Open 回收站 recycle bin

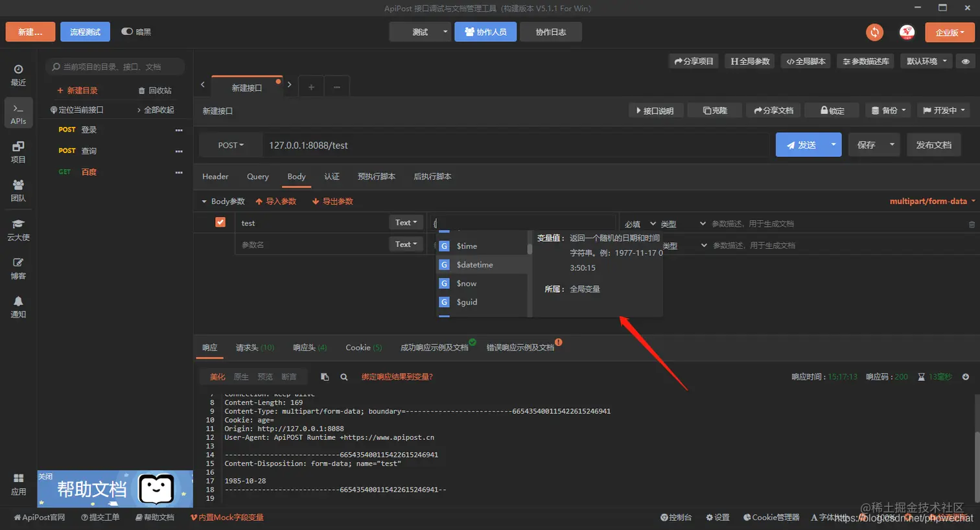point(155,91)
